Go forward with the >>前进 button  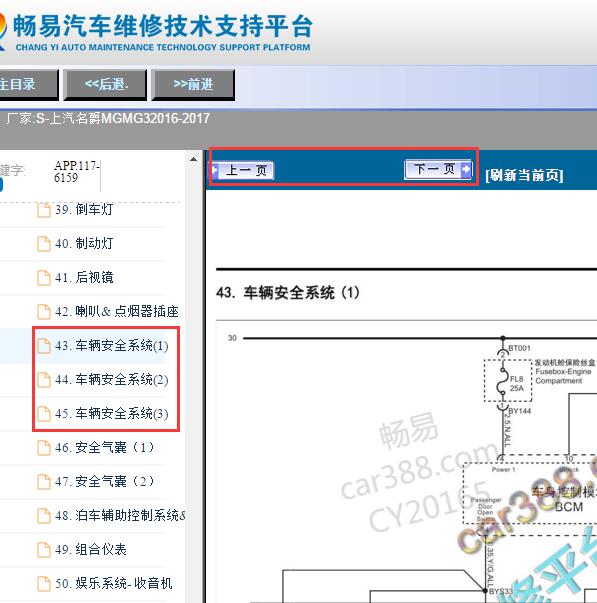pyautogui.click(x=193, y=84)
